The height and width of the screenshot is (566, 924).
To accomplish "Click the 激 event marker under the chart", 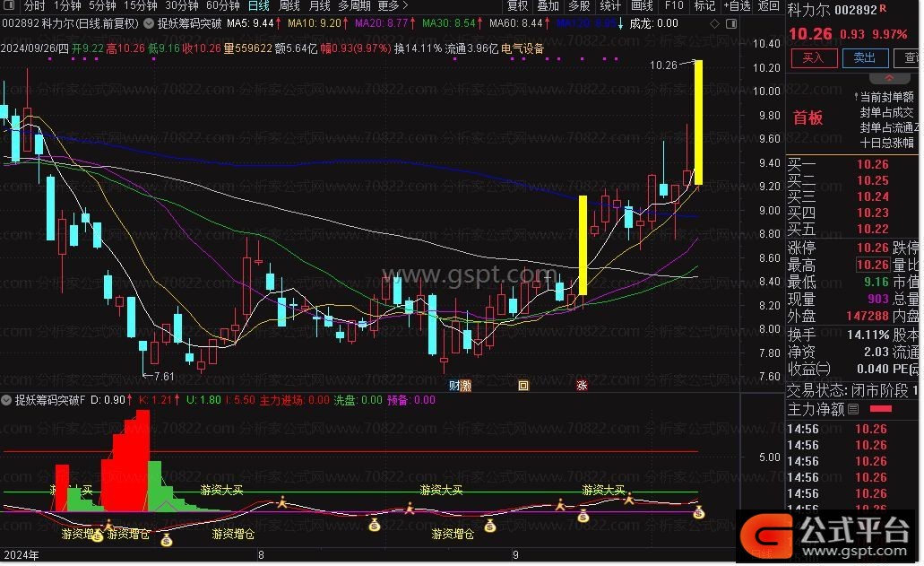I will coord(465,386).
